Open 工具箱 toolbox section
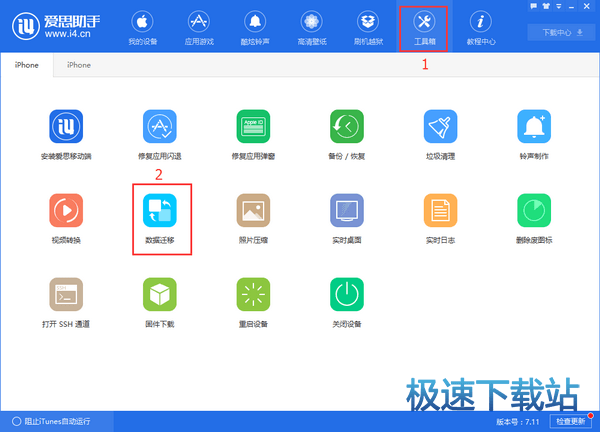 [x=424, y=28]
